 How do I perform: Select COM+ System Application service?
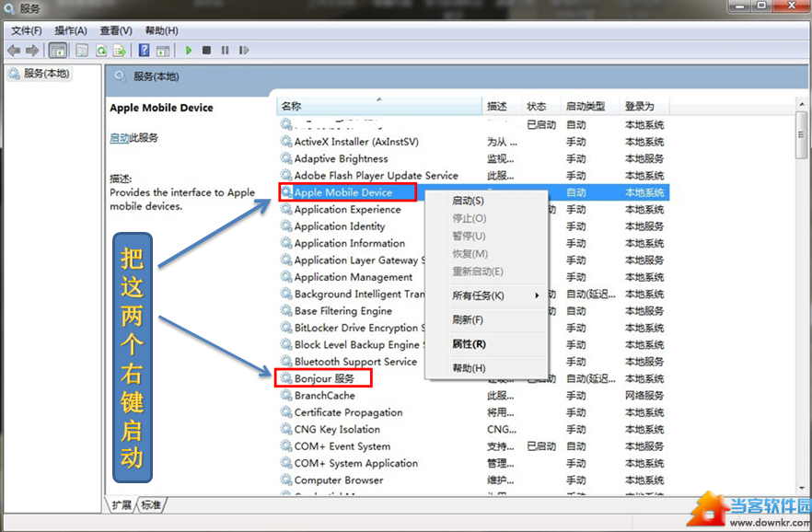355,463
